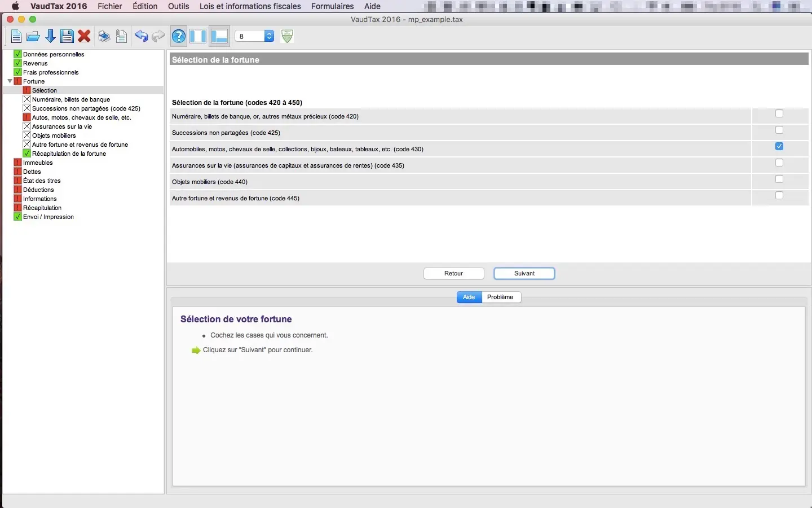Check Objets mobiliers (code 440) checkbox
Image resolution: width=812 pixels, height=508 pixels.
pos(779,179)
